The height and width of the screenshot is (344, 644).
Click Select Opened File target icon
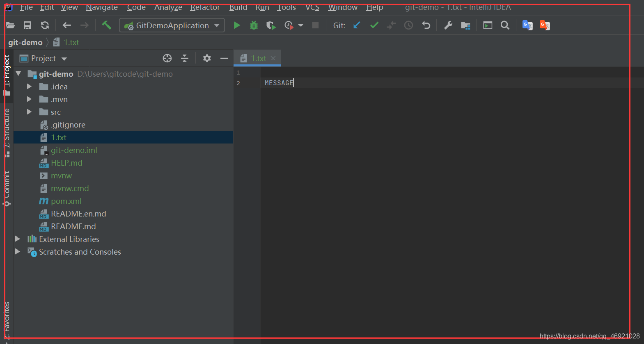pyautogui.click(x=167, y=58)
